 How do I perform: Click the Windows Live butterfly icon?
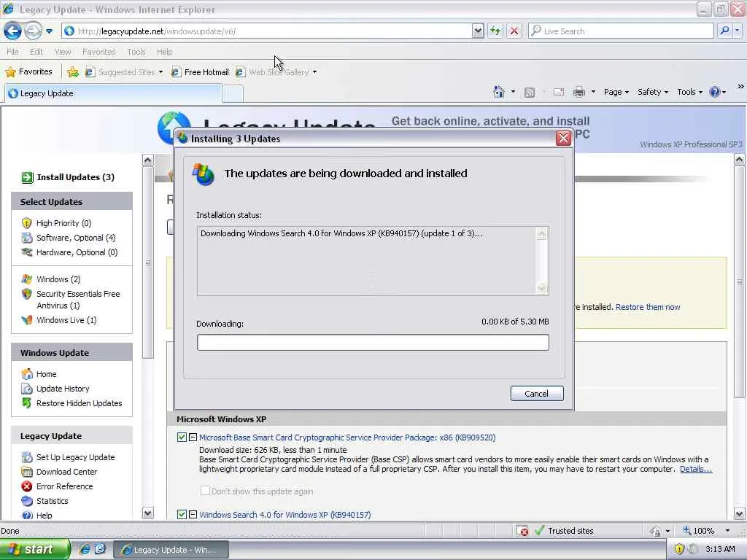pos(27,320)
